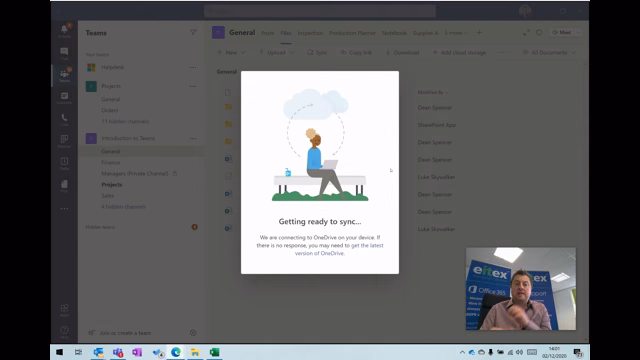The height and width of the screenshot is (360, 640).
Task: Click the Download button
Action: click(x=402, y=53)
